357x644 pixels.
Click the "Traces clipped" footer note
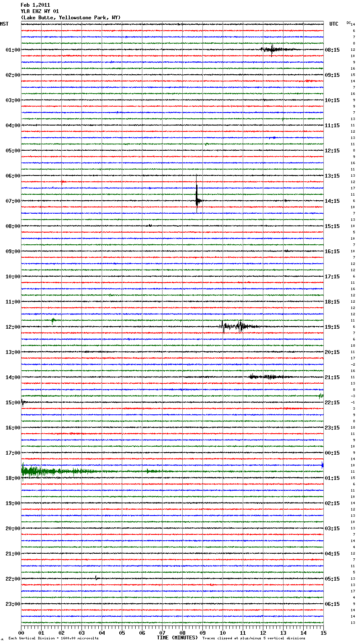pos(254,638)
